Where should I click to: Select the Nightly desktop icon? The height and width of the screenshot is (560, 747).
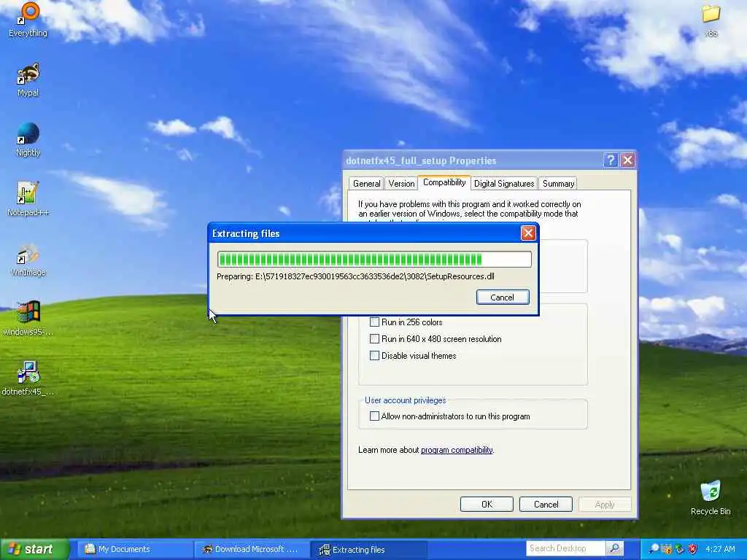[x=28, y=139]
